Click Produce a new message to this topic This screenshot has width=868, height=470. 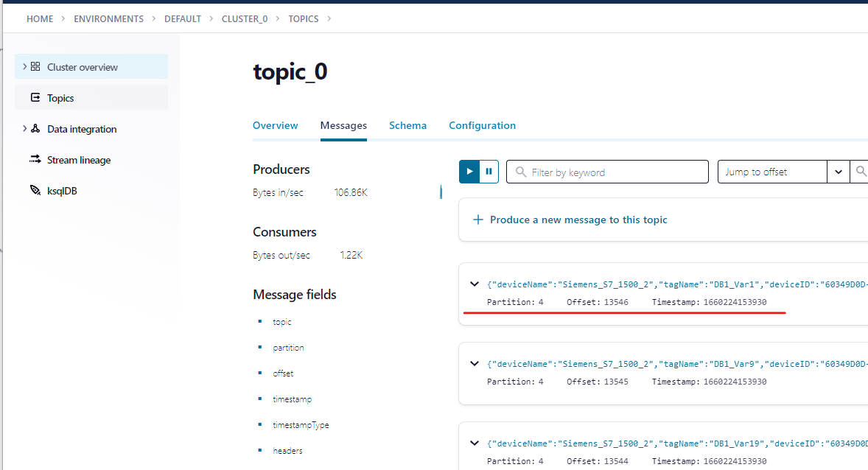tap(578, 220)
